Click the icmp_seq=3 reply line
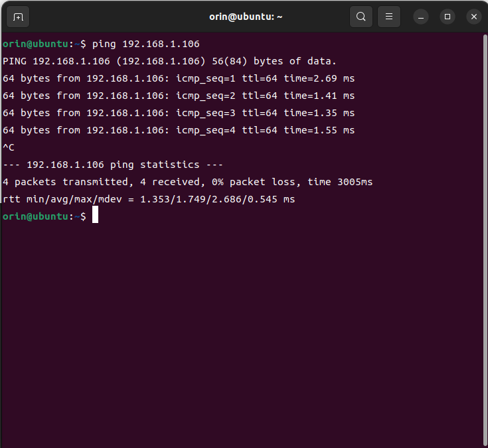Image resolution: width=488 pixels, height=448 pixels. point(179,113)
